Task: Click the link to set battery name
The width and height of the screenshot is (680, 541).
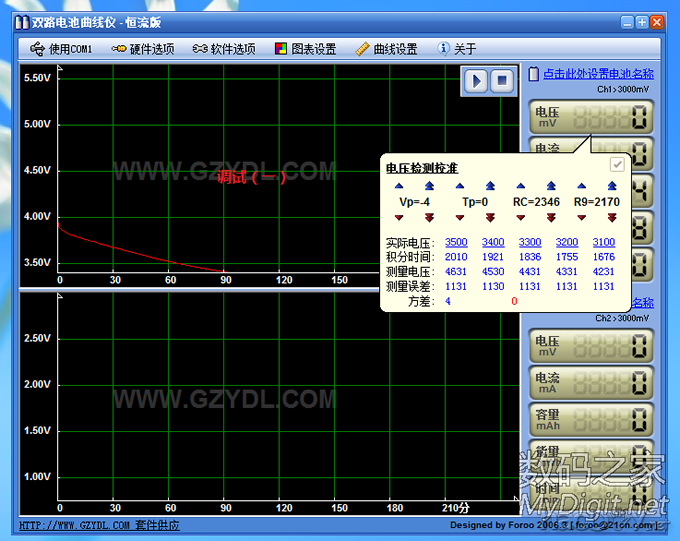Action: point(598,74)
